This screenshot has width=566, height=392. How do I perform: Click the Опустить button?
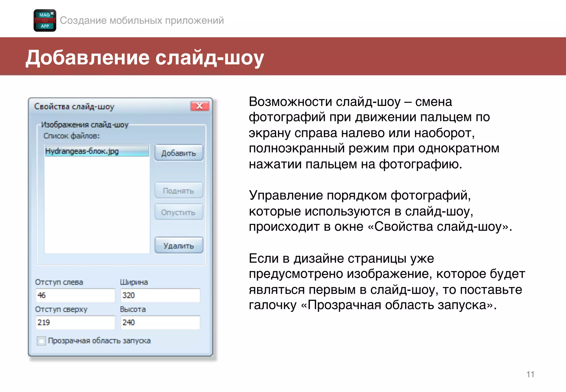pos(179,212)
